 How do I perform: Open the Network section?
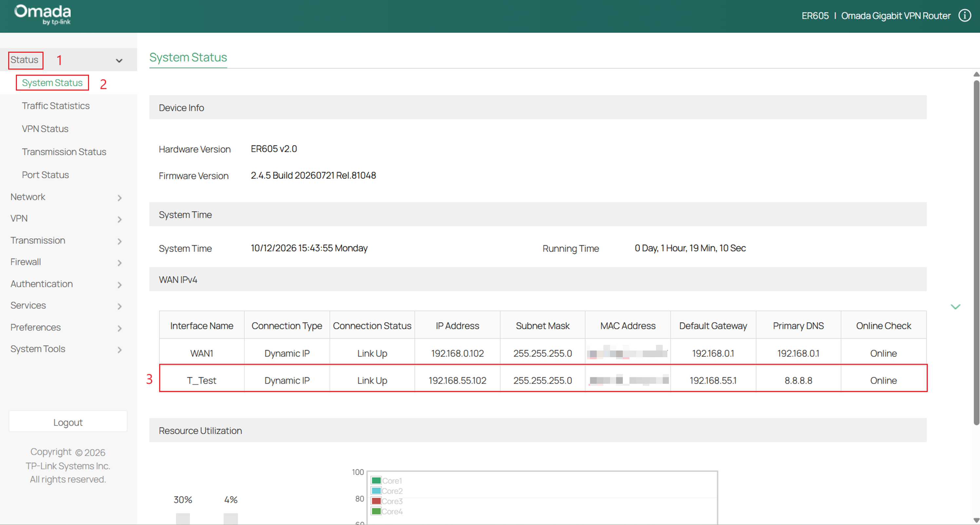[x=28, y=197]
